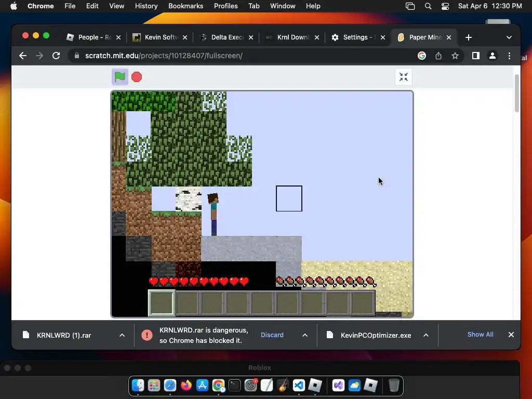Open the Bookmarks menu

(x=185, y=6)
